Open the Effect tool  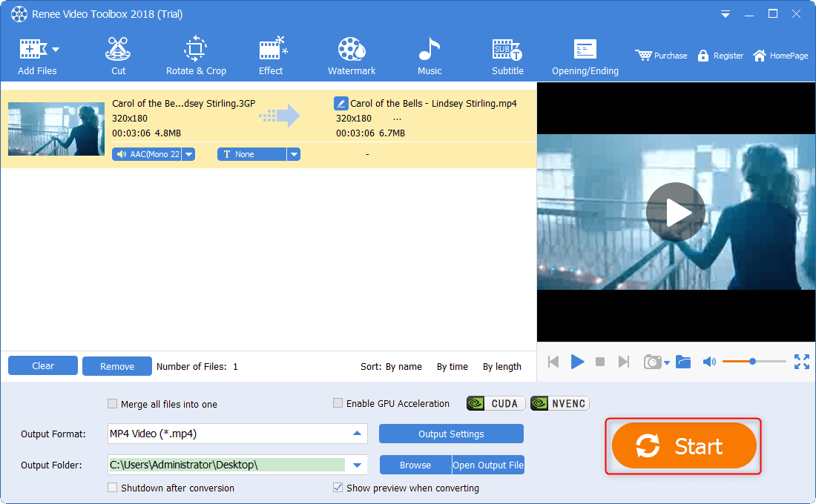pyautogui.click(x=271, y=56)
